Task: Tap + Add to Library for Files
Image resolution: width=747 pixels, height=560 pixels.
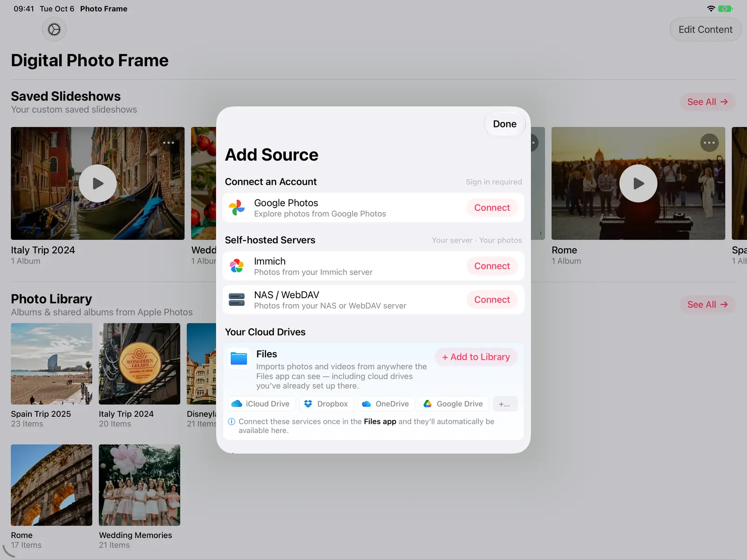Action: [476, 357]
